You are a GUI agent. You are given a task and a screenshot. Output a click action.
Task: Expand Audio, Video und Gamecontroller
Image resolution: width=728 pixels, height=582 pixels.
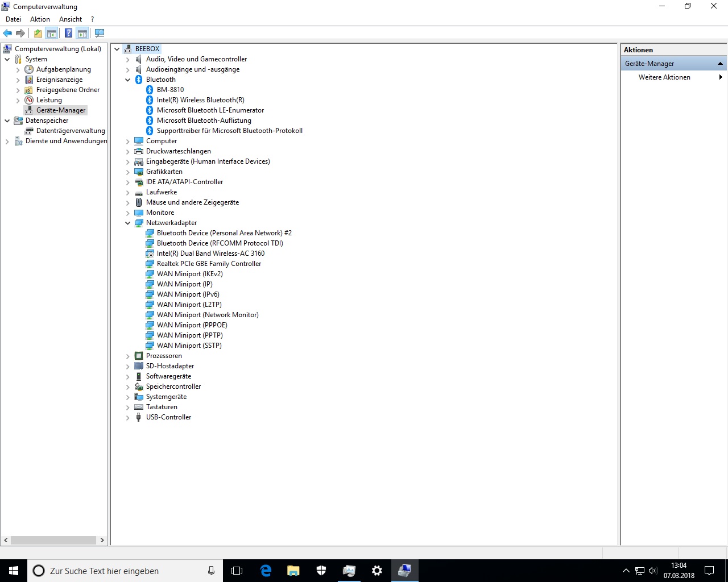128,59
